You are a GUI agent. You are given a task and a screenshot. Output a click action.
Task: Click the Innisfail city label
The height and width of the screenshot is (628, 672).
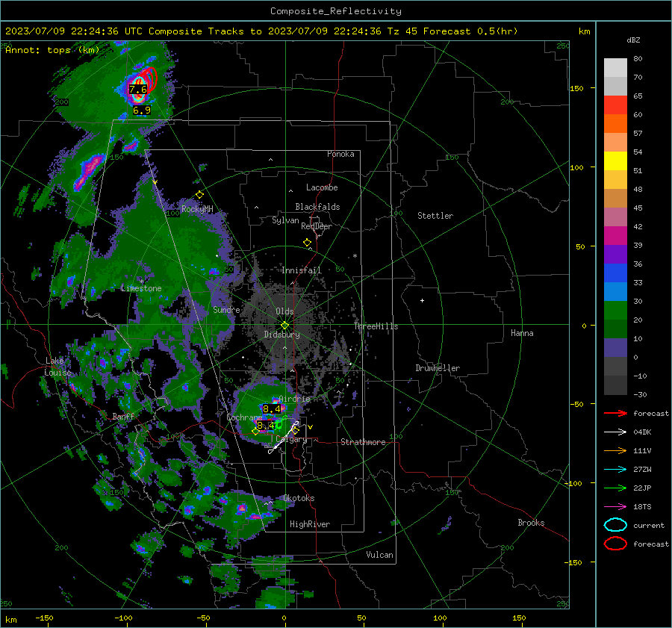tap(302, 270)
